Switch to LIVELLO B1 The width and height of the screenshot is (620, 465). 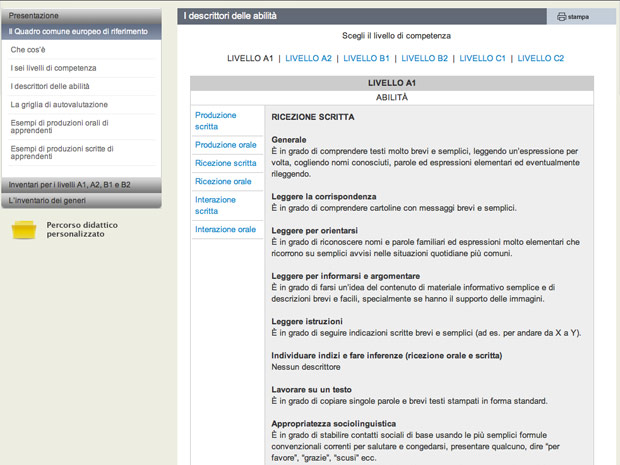[366, 58]
